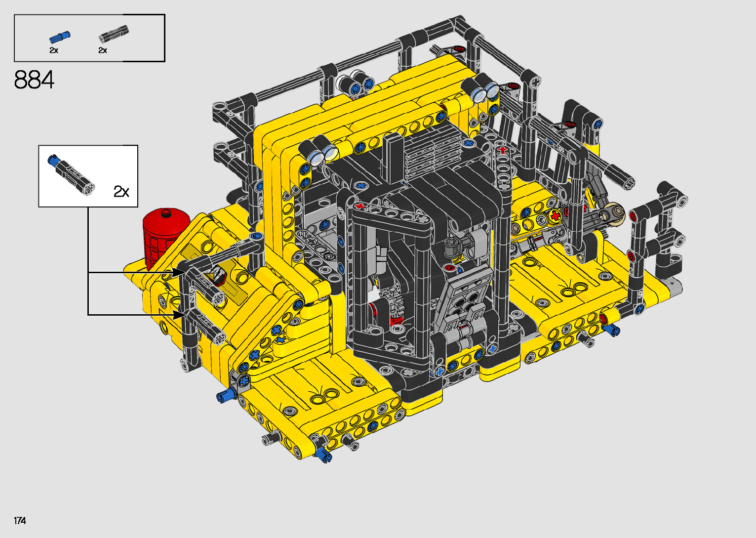Click the red cross axle hole on the right pillar
The image size is (756, 538).
pos(503,150)
